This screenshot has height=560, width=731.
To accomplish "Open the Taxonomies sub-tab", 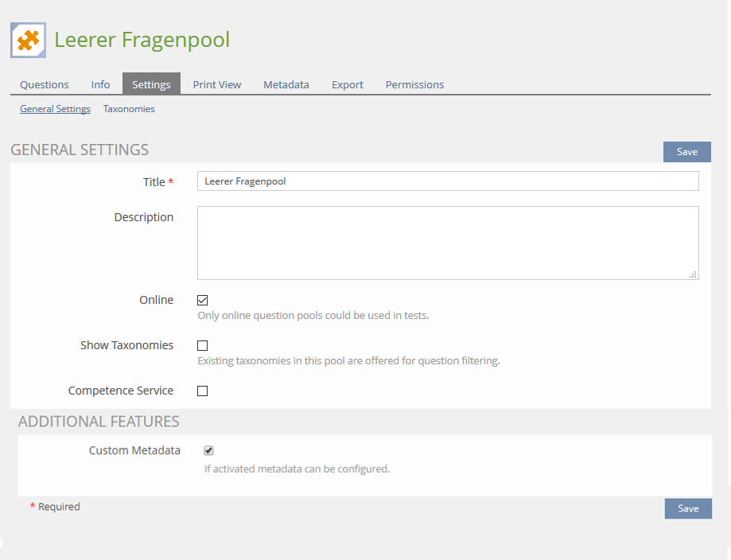I will pos(129,109).
